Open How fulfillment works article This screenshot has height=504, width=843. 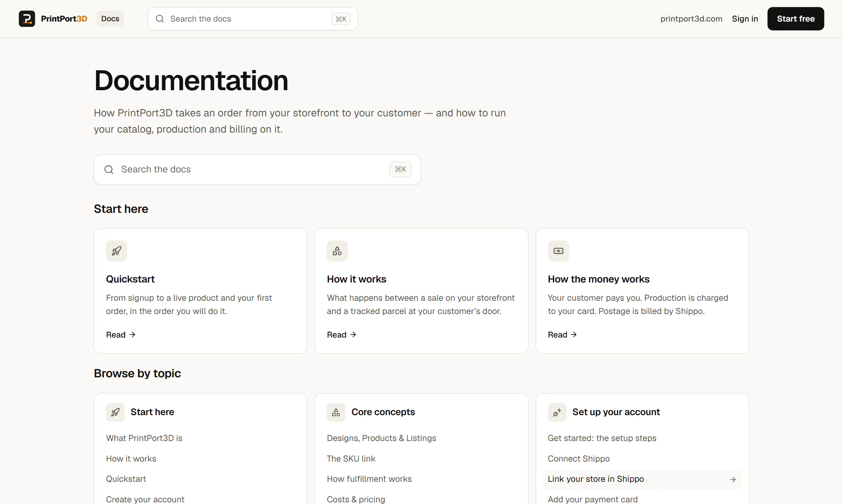pyautogui.click(x=369, y=479)
